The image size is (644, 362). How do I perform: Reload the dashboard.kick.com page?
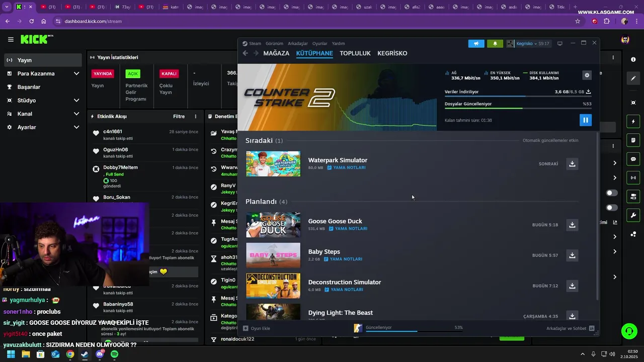click(31, 21)
